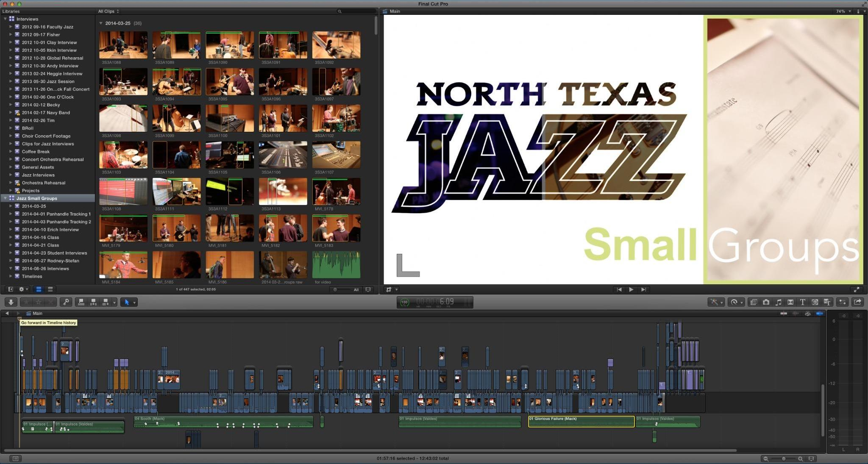Image resolution: width=868 pixels, height=464 pixels.
Task: Toggle timeline Snapping
Action: pyautogui.click(x=820, y=314)
